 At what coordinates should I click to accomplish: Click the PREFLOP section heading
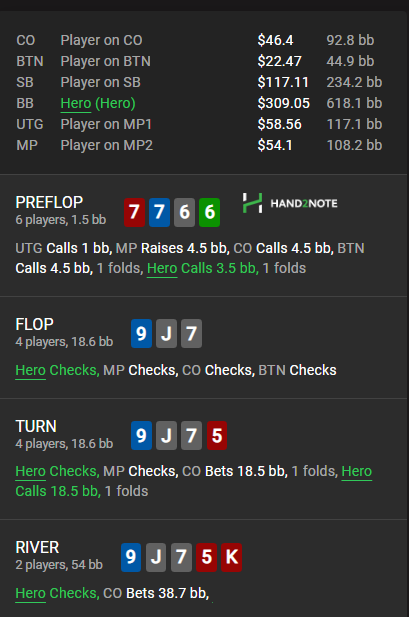[49, 202]
